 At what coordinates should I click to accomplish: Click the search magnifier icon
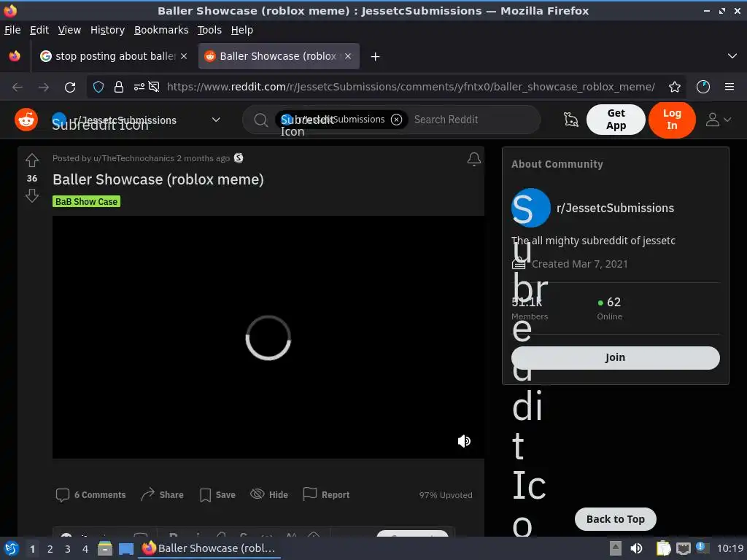[x=260, y=120]
